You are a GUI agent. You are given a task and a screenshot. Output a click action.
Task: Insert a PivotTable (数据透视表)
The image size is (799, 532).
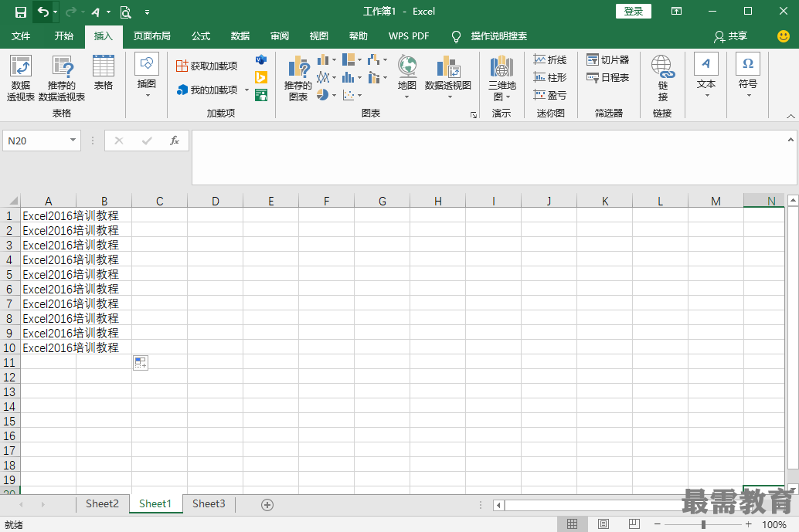coord(21,78)
